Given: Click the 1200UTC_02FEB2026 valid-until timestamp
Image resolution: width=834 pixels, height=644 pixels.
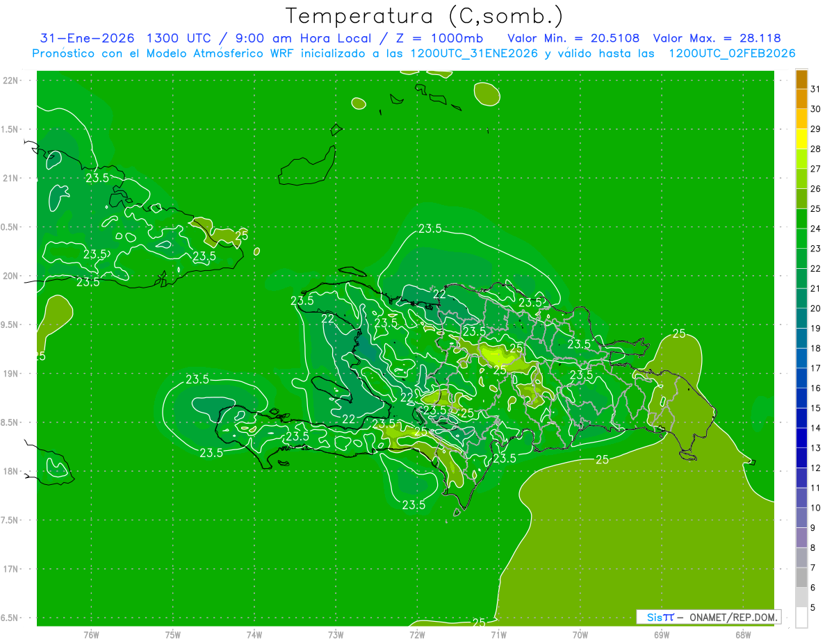Looking at the screenshot, I should coord(732,53).
